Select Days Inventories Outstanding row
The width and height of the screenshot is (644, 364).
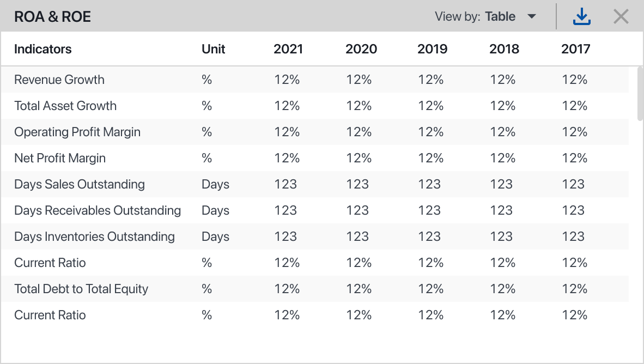94,236
